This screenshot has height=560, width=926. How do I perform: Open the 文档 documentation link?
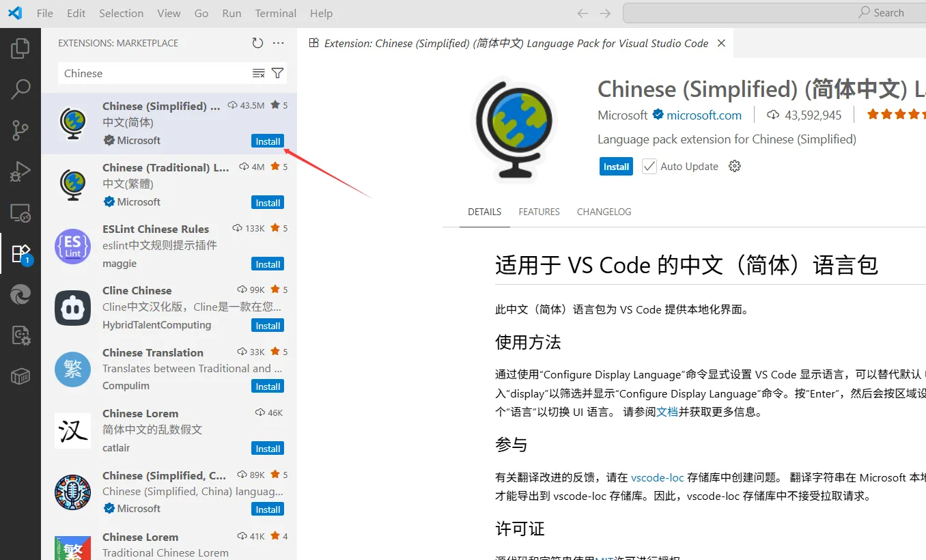pyautogui.click(x=667, y=412)
